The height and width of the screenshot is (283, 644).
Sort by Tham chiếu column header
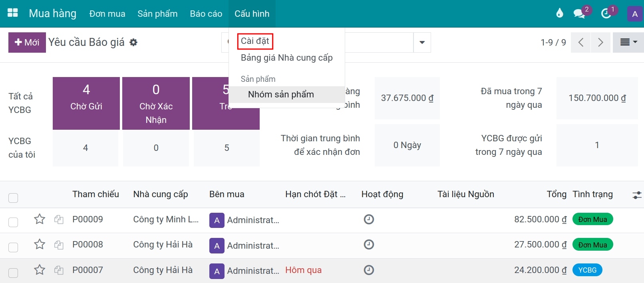[96, 194]
